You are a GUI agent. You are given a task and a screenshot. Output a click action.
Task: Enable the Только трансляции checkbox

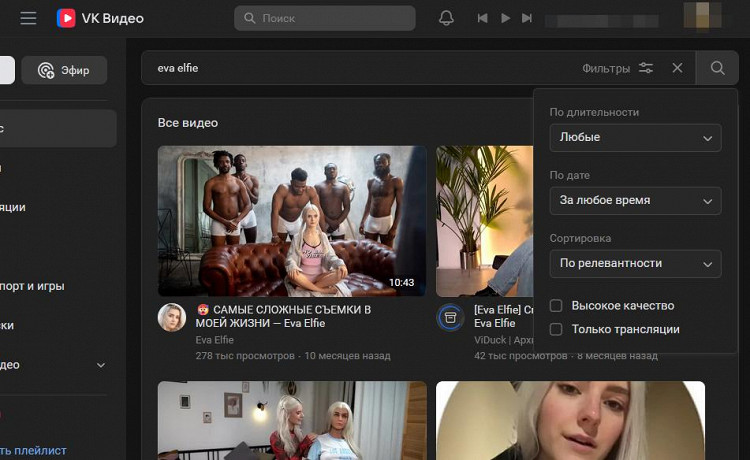click(557, 329)
